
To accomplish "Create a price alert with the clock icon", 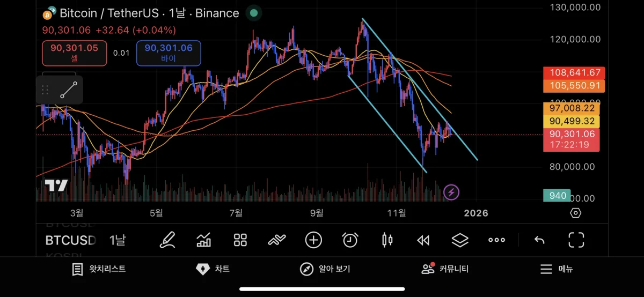I will click(x=350, y=240).
